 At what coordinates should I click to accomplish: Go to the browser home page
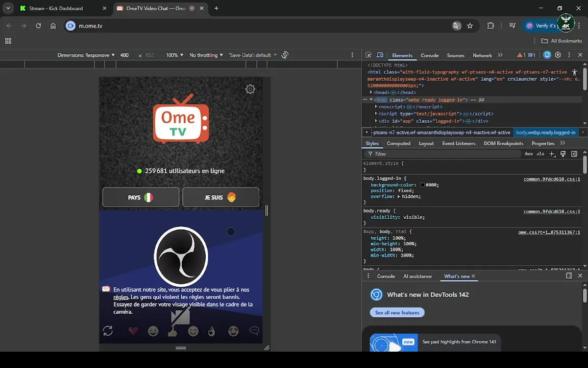(x=53, y=26)
